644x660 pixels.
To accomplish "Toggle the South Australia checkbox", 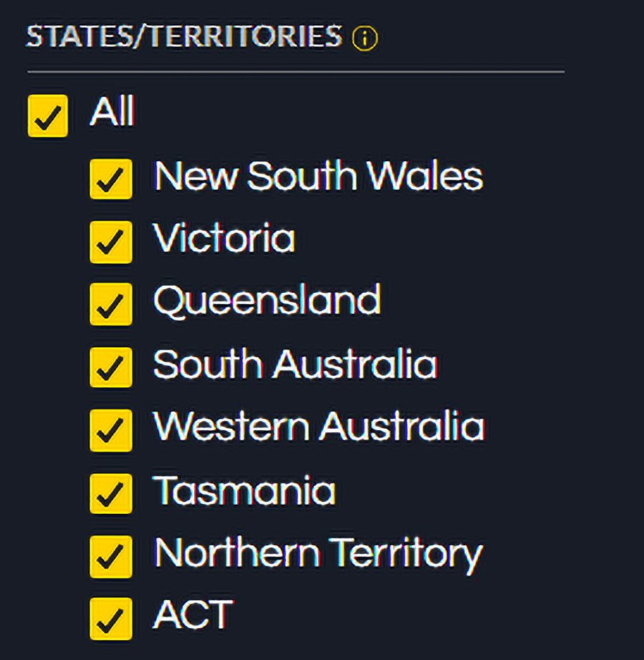I will pyautogui.click(x=111, y=368).
